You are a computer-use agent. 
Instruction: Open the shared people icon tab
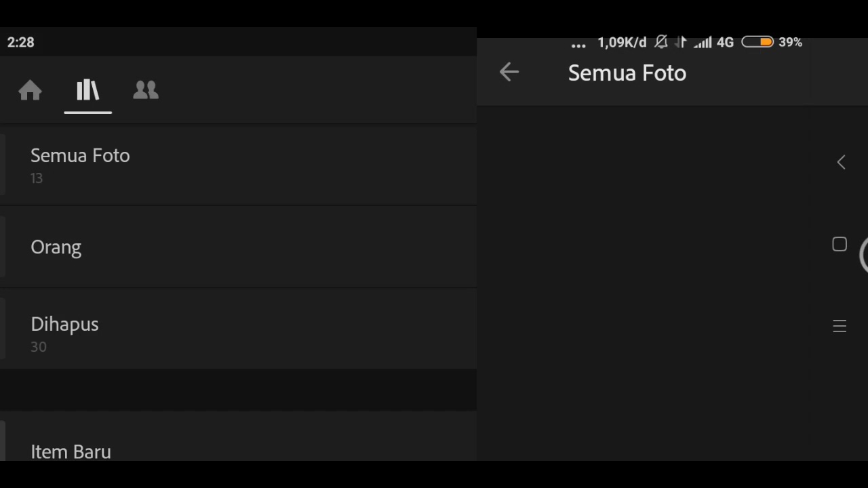(146, 90)
